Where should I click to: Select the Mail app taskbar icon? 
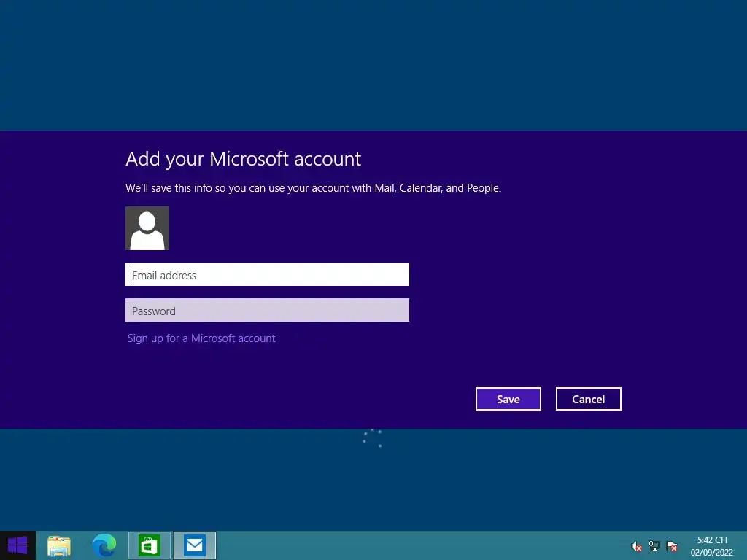194,545
